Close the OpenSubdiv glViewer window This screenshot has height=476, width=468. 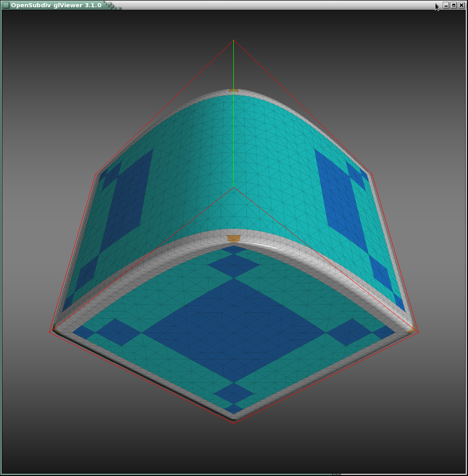pos(461,5)
